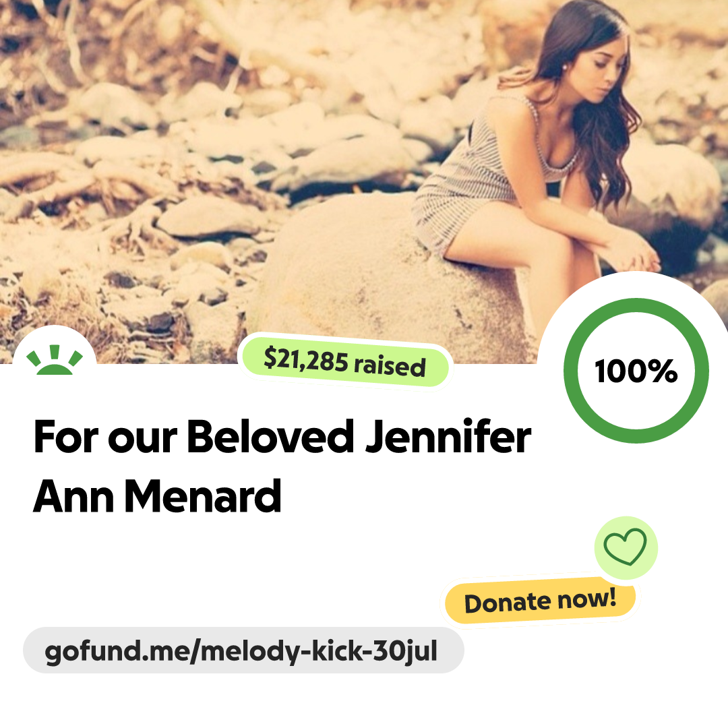Image resolution: width=728 pixels, height=728 pixels.
Task: Click the dollar amount $21,285
Action: [x=306, y=360]
